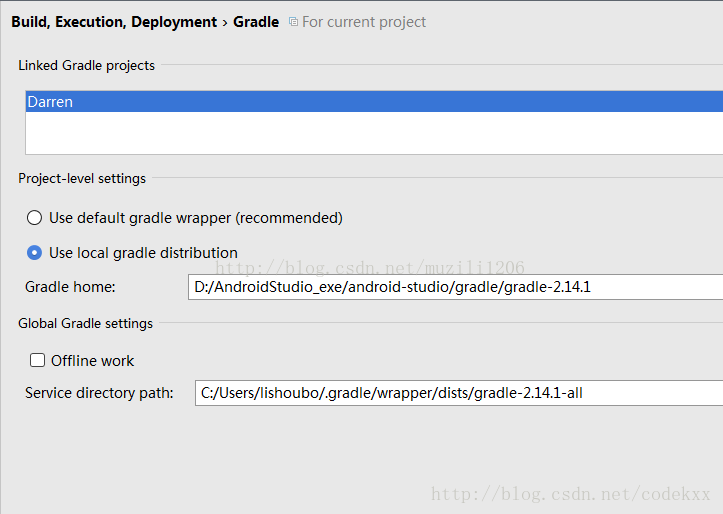Image resolution: width=723 pixels, height=514 pixels.
Task: Click the Global Gradle settings section header
Action: (85, 323)
